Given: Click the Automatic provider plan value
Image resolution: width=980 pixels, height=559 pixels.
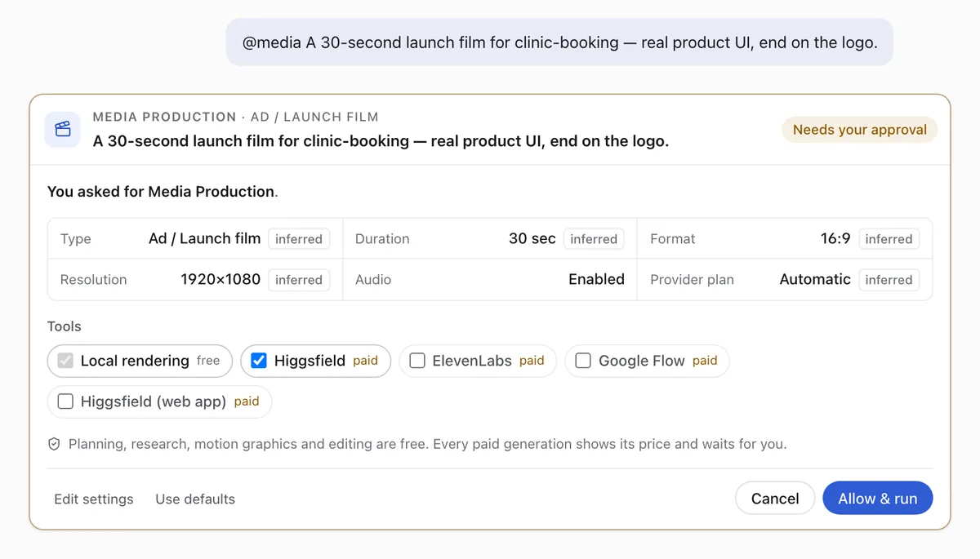Looking at the screenshot, I should (x=815, y=280).
